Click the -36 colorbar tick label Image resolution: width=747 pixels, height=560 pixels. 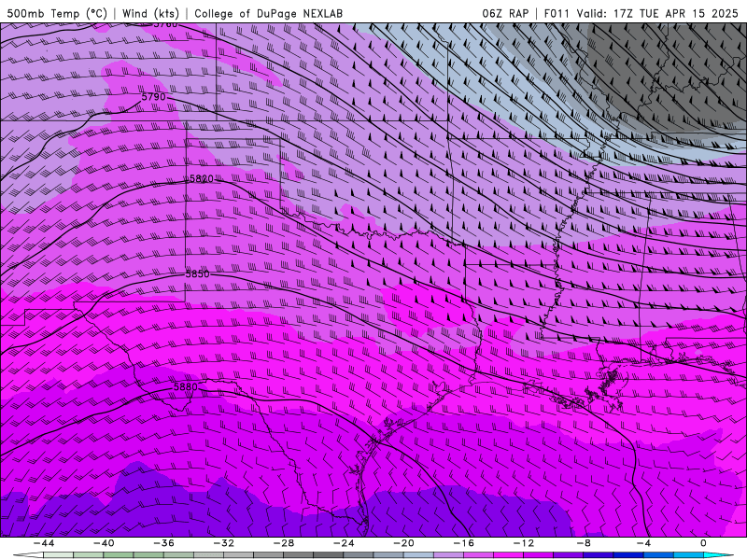[x=163, y=543]
